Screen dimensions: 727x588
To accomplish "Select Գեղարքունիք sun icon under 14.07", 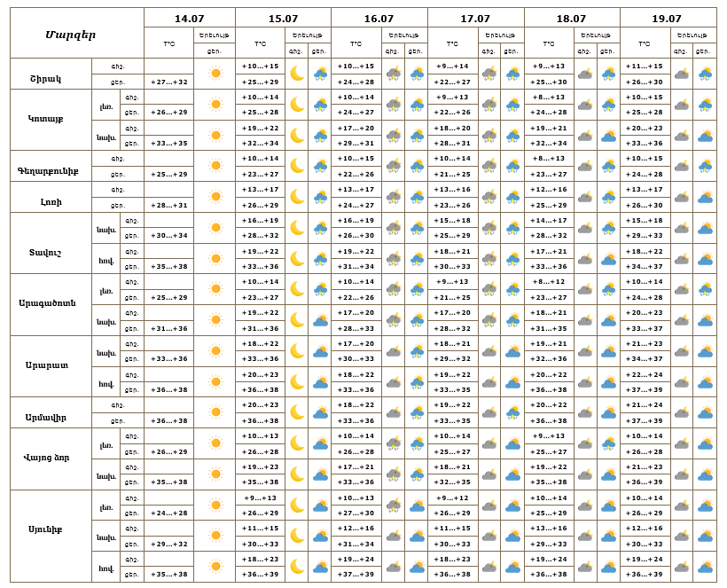I will click(x=215, y=166).
